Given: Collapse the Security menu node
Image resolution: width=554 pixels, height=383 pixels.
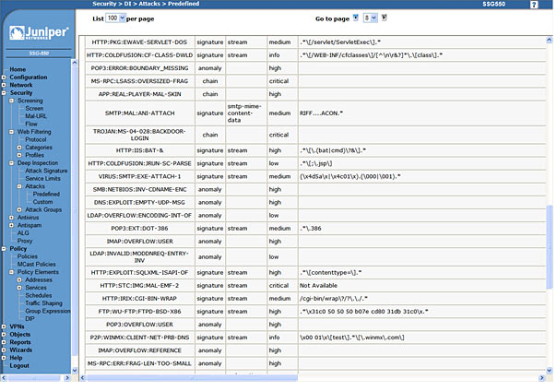Looking at the screenshot, I should click(4, 93).
